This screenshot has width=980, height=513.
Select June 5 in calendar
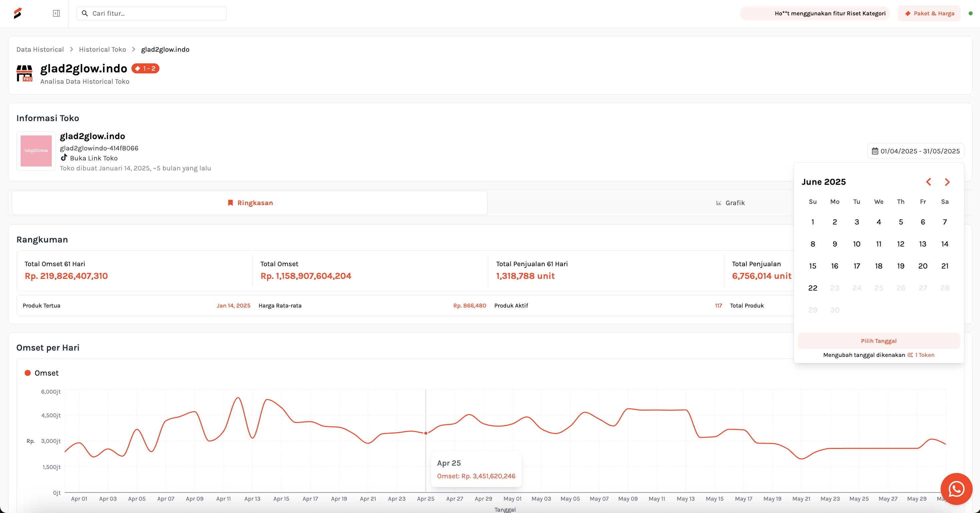(901, 222)
